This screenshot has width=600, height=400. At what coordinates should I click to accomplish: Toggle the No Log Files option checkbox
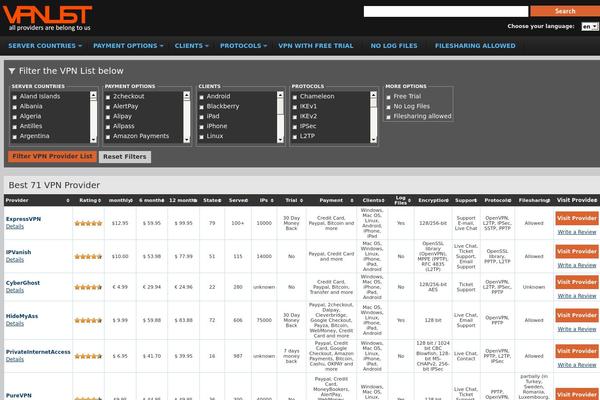[x=388, y=107]
